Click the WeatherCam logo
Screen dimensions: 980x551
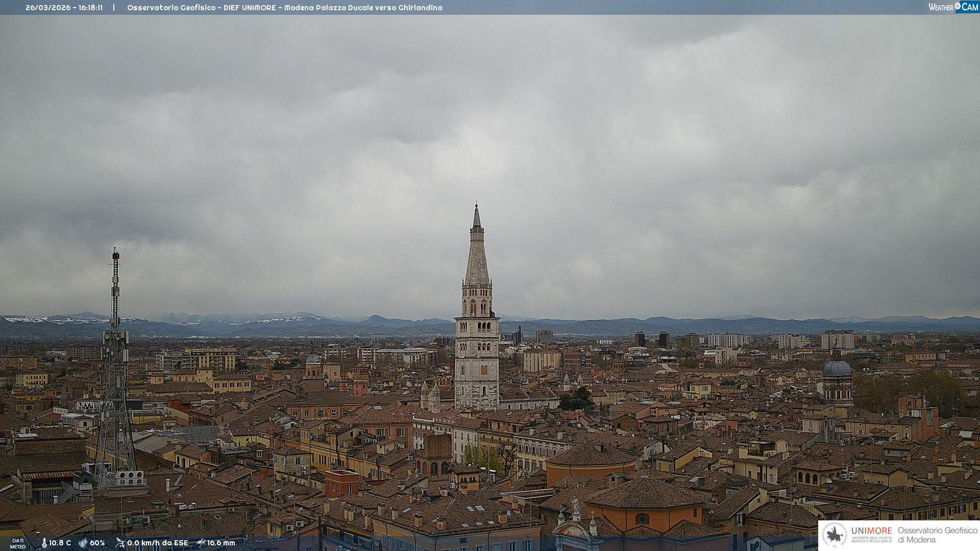point(953,7)
